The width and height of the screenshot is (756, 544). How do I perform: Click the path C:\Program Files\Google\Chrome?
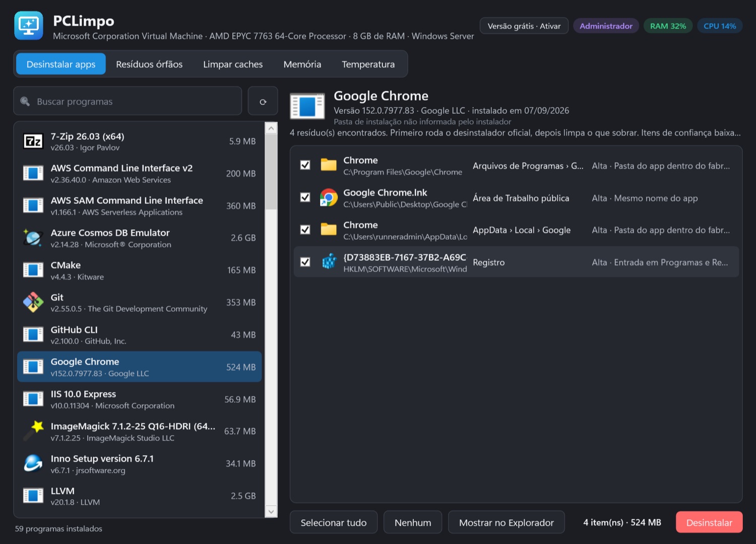(x=403, y=172)
